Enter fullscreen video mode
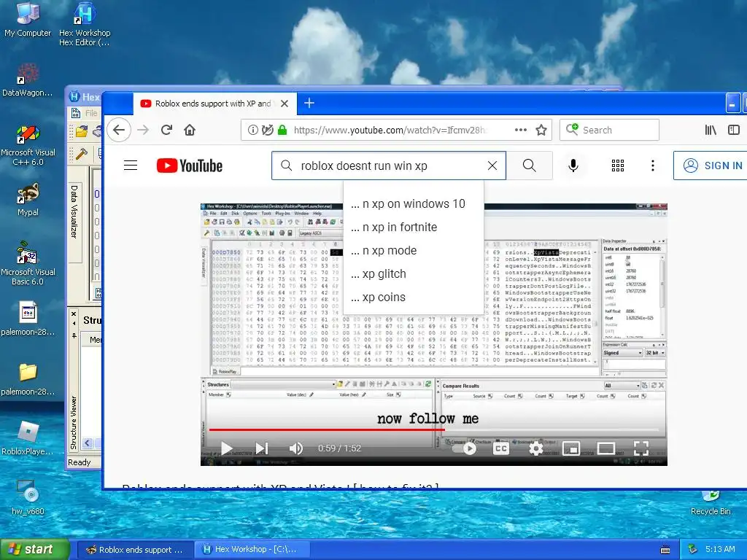The width and height of the screenshot is (747, 560). (x=641, y=448)
